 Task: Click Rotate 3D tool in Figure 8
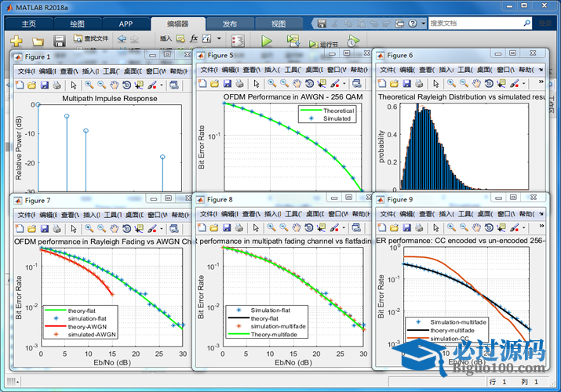308,227
